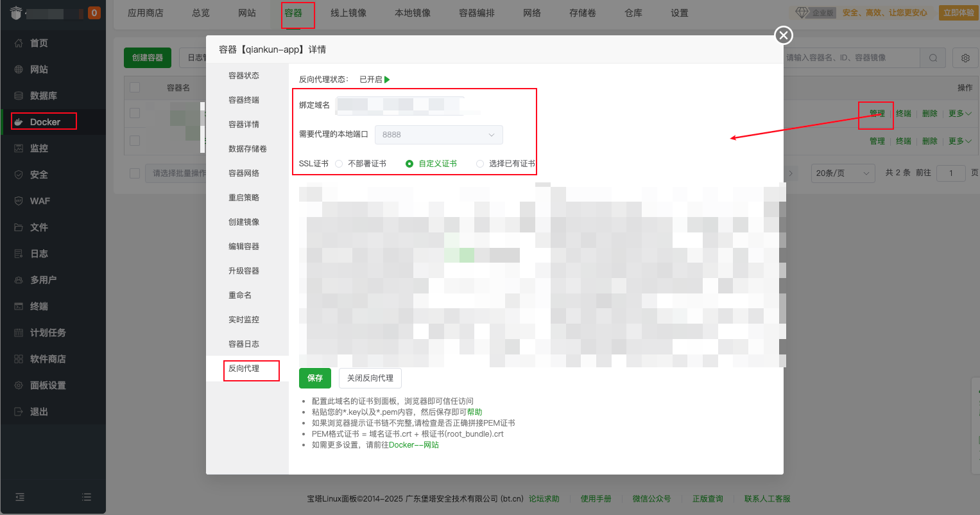Open 容器日志 section in dialog menu
The width and height of the screenshot is (980, 515).
pyautogui.click(x=247, y=344)
